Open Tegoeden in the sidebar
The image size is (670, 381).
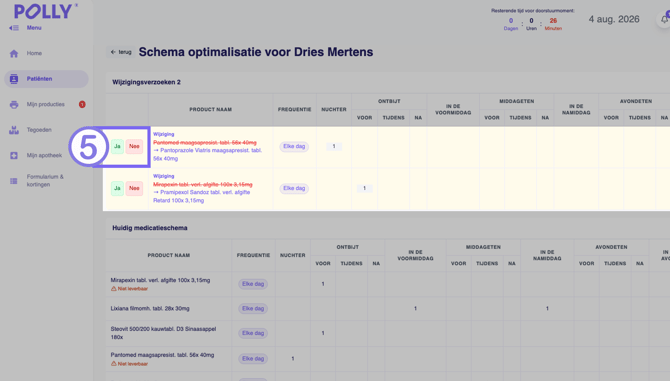click(x=39, y=130)
